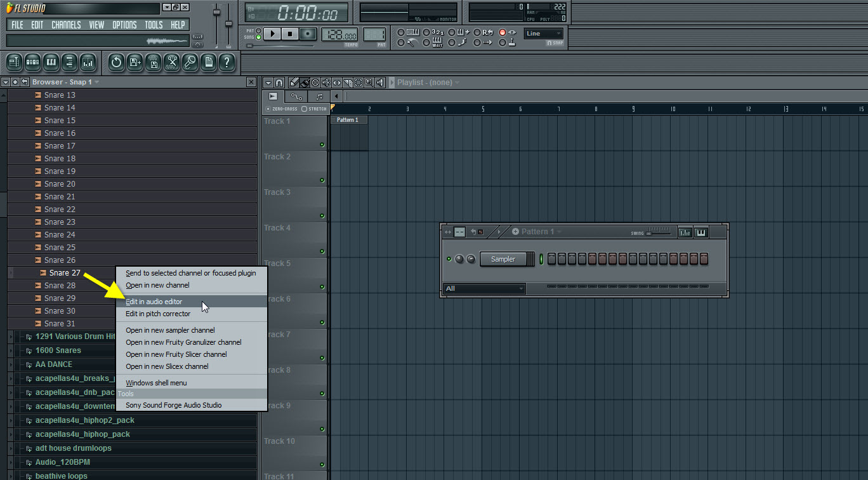Open the Playlist from the main toolbar

pyautogui.click(x=14, y=62)
